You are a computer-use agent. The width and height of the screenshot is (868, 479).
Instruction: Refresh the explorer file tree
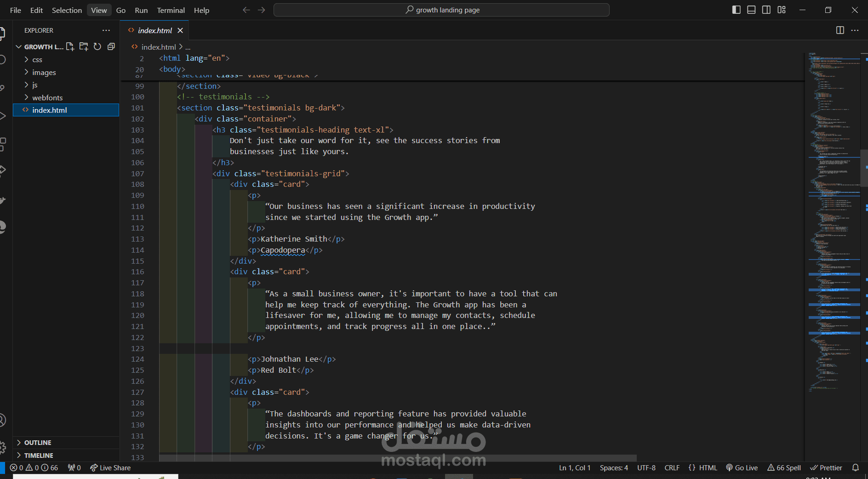click(97, 46)
